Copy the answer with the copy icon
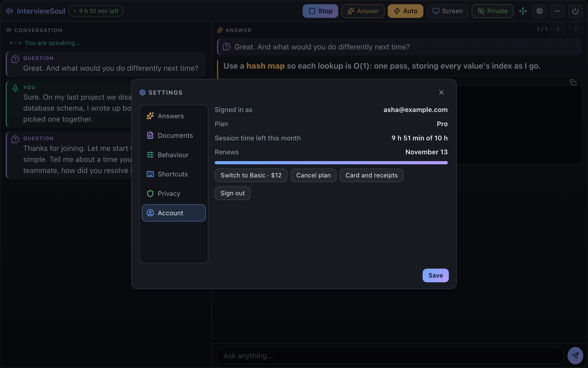The height and width of the screenshot is (368, 588). 573,83
